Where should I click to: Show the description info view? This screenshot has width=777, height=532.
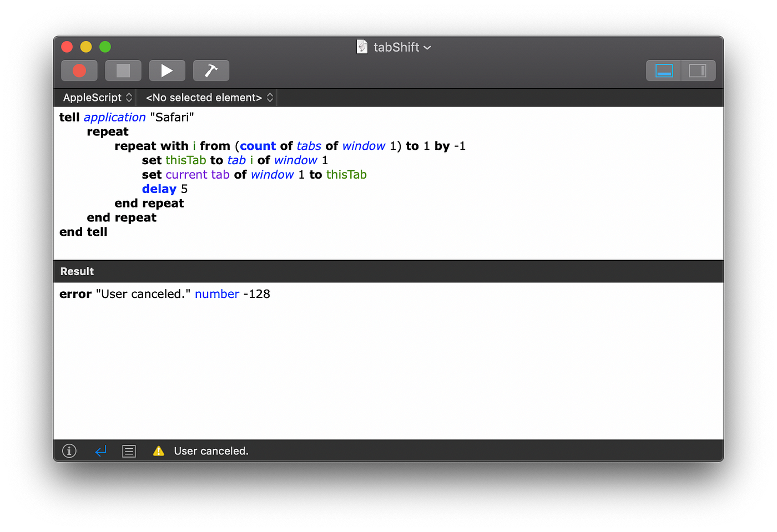pos(69,451)
